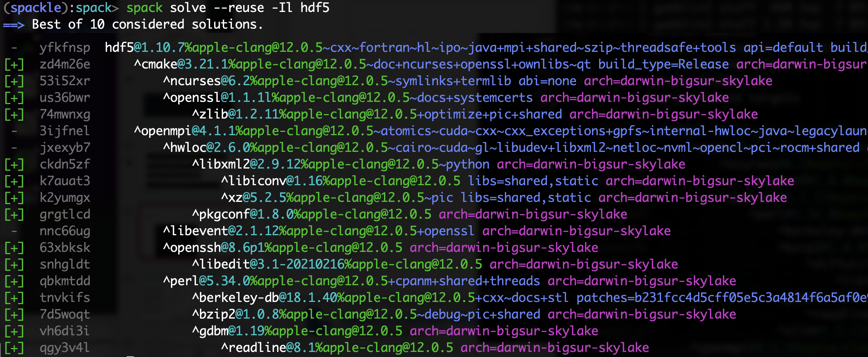Click '~docs+systemcerts' on the openssl line

(x=471, y=97)
